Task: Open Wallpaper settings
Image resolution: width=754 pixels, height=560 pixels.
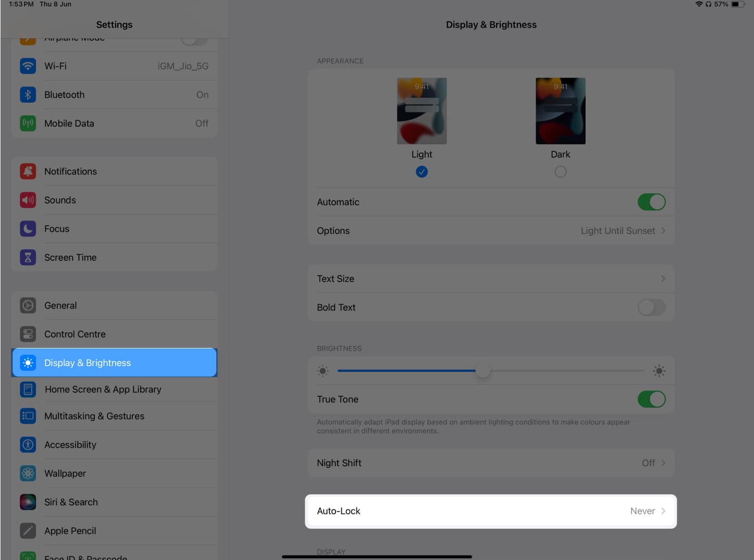Action: [114, 473]
